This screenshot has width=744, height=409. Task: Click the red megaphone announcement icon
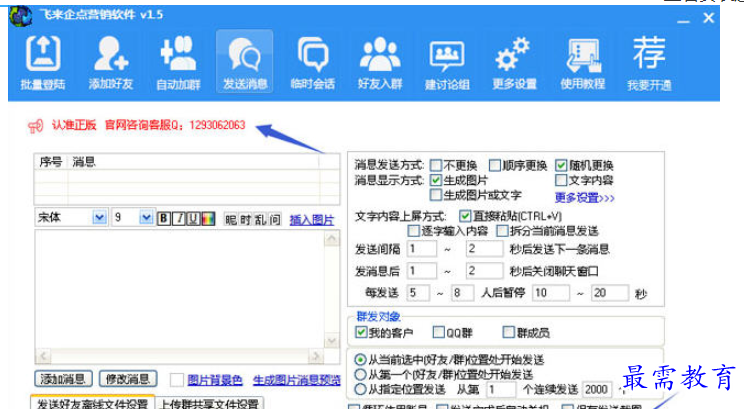tap(36, 126)
